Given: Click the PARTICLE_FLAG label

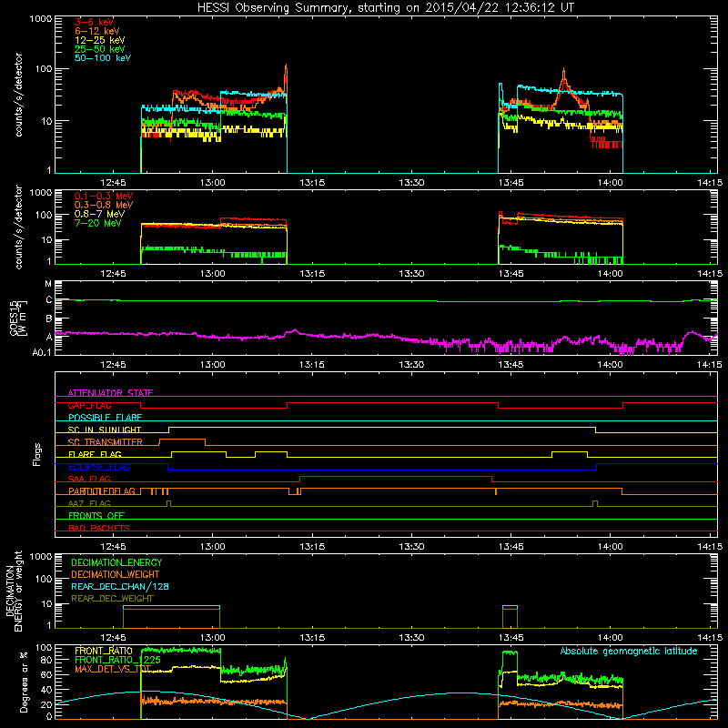Looking at the screenshot, I should [102, 491].
